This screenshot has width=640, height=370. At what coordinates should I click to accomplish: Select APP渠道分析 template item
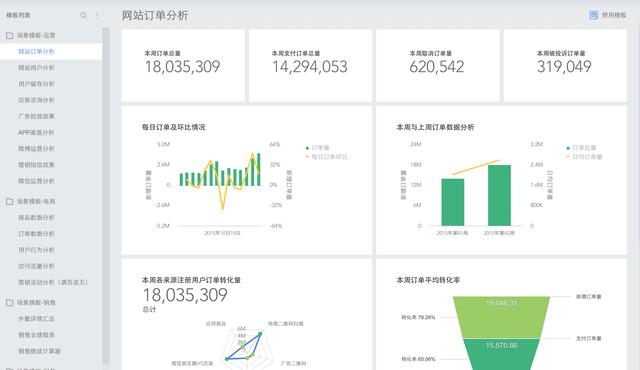[51, 133]
